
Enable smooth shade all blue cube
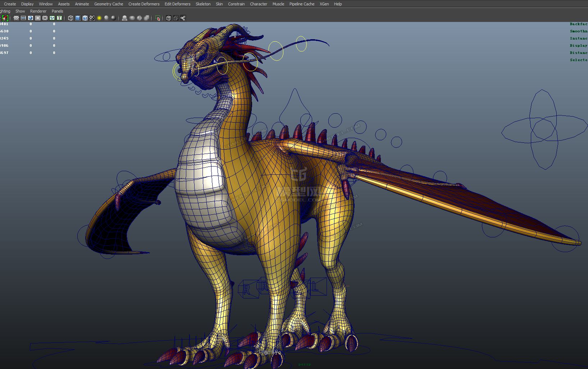(78, 18)
